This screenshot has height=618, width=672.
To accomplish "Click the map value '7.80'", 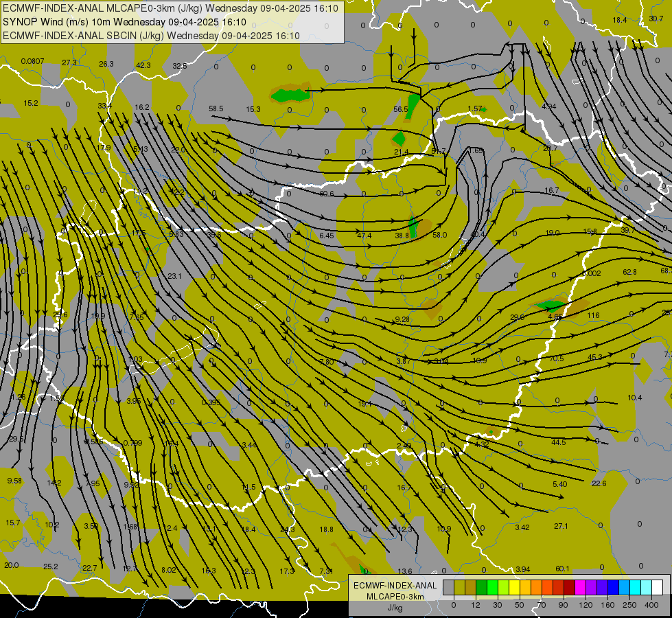I will [x=327, y=362].
